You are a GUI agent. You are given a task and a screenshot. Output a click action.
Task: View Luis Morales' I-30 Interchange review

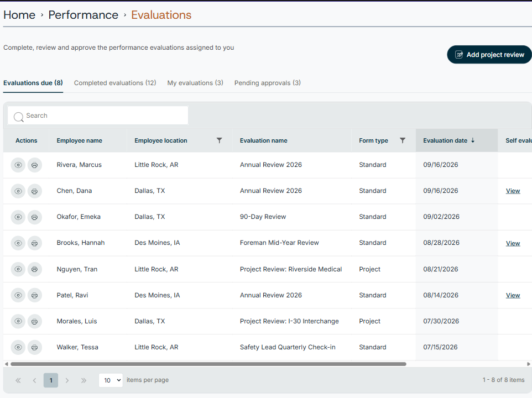[18, 321]
